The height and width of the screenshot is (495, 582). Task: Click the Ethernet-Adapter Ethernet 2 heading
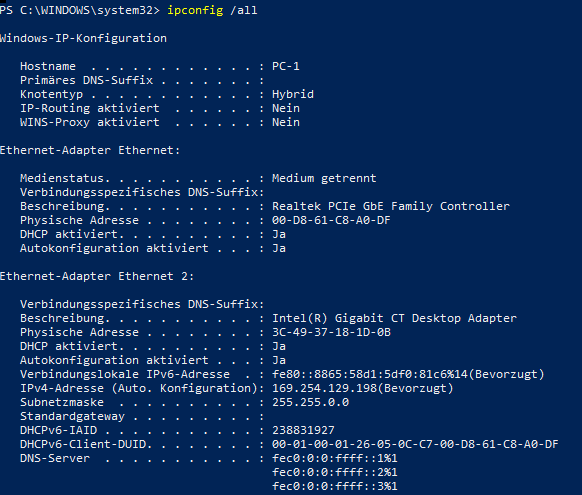(97, 276)
